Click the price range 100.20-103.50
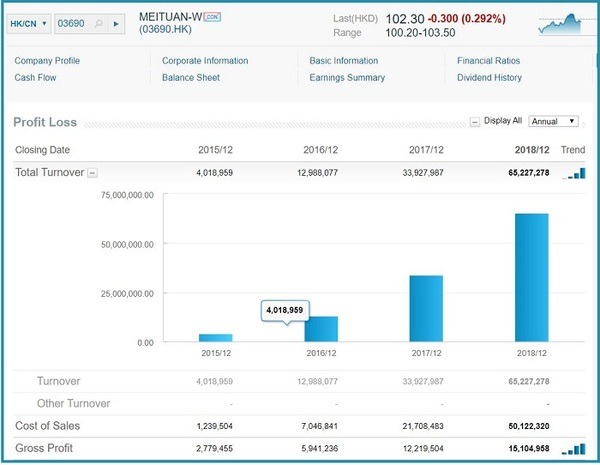The width and height of the screenshot is (600, 465). [x=420, y=33]
